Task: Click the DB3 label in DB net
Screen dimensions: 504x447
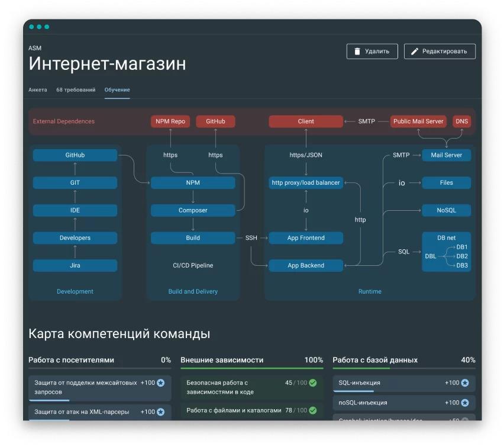Action: 462,265
